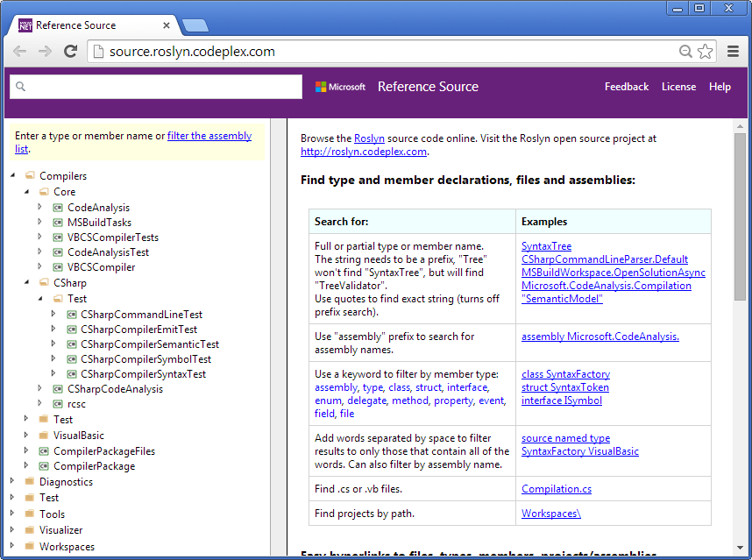Image resolution: width=752 pixels, height=560 pixels.
Task: Expand the Workspaces node
Action: click(x=11, y=545)
